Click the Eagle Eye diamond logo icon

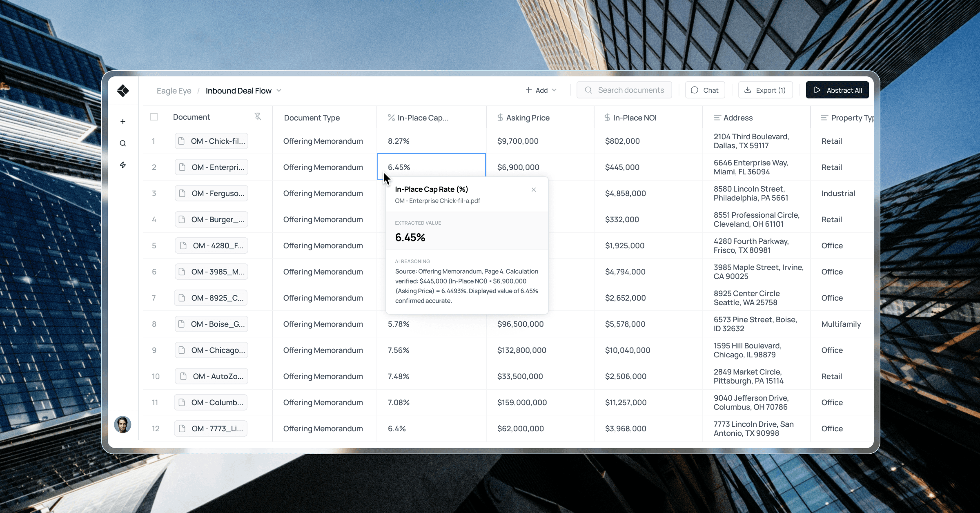pyautogui.click(x=123, y=90)
